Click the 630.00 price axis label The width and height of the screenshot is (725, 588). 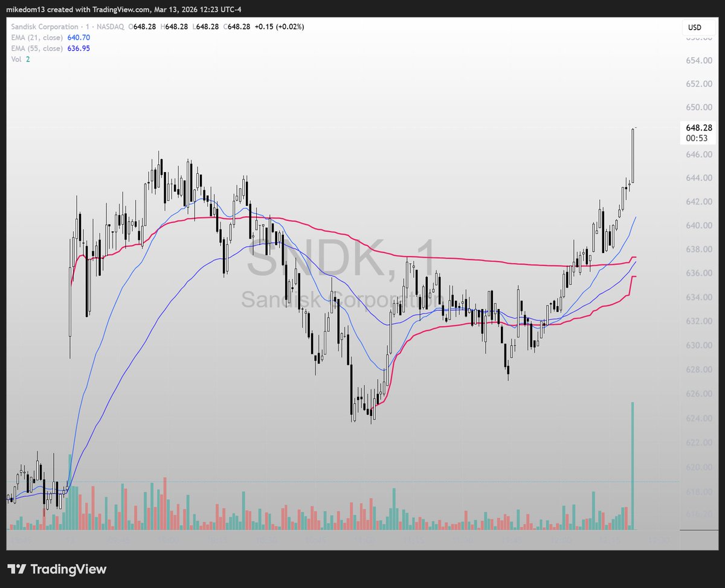point(698,345)
